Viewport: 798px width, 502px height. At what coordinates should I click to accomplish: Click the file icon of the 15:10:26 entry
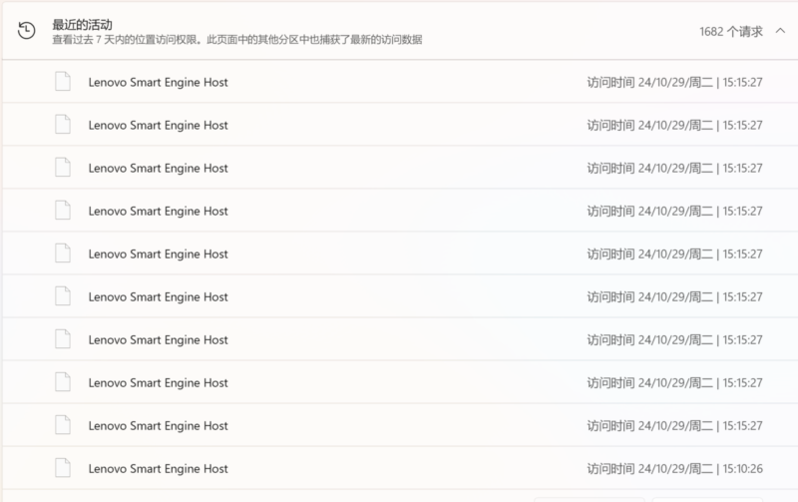63,468
